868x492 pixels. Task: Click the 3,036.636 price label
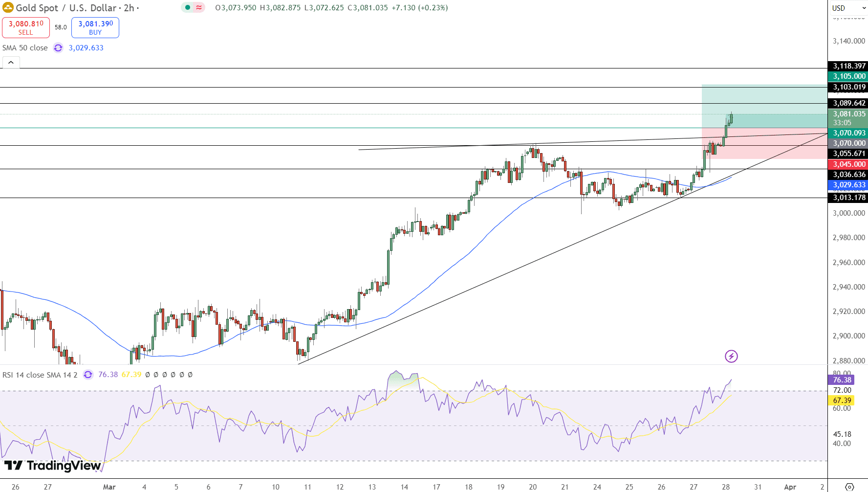[x=848, y=175]
